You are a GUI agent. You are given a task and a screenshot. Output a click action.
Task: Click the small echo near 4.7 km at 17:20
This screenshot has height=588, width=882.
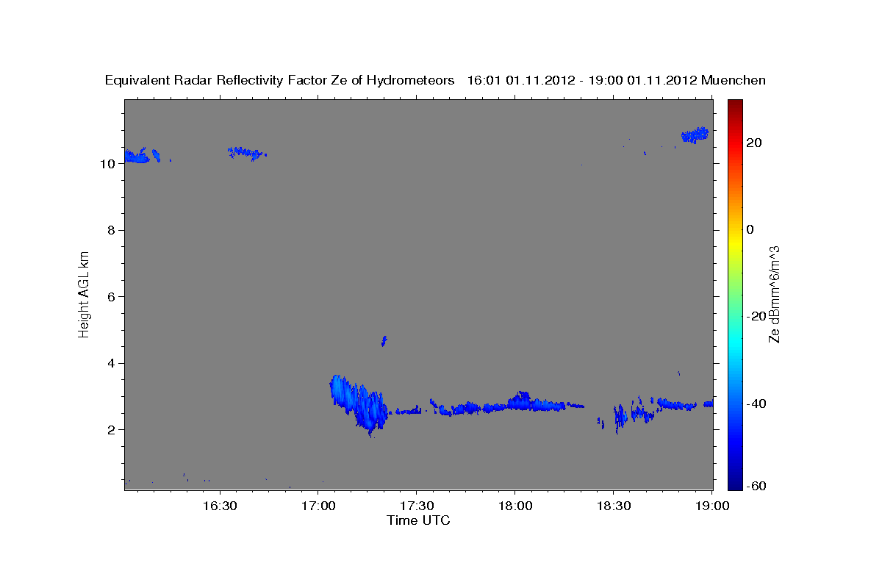384,340
